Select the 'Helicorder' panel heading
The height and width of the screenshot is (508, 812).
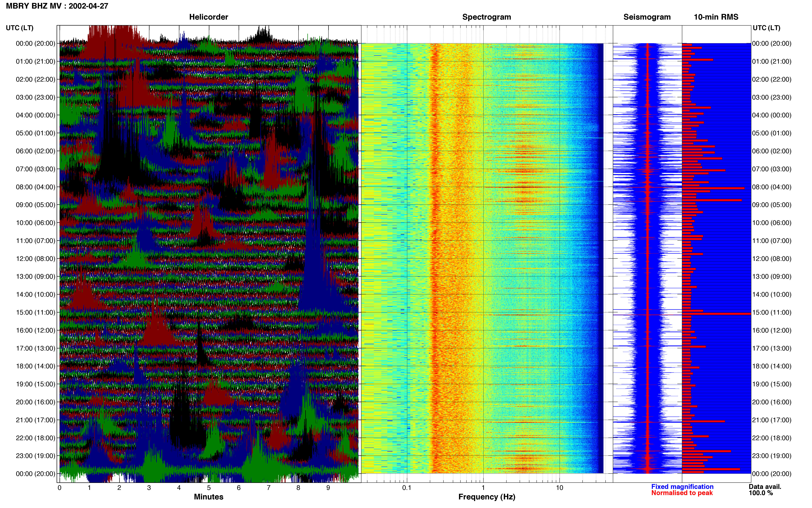209,17
